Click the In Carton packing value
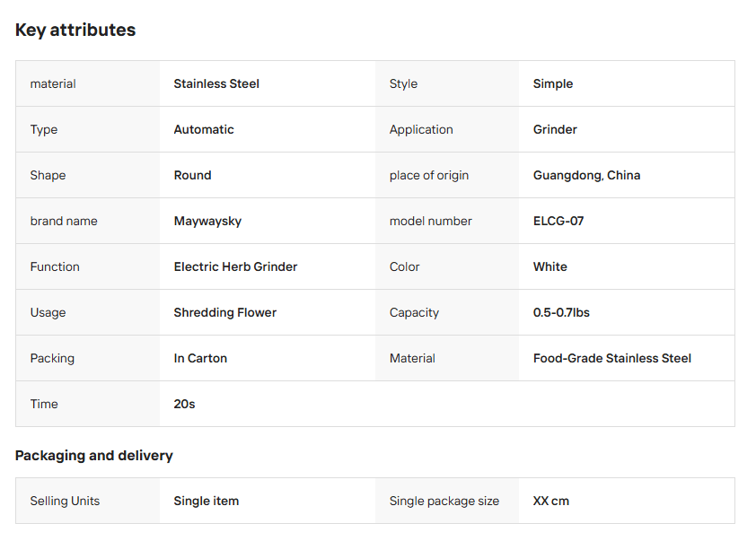 click(200, 358)
